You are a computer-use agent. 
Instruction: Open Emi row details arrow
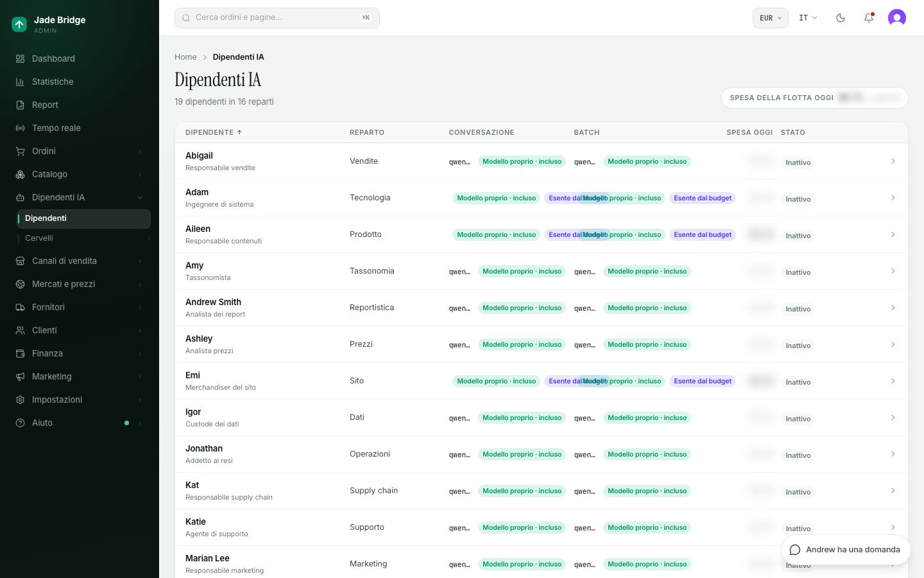pos(893,381)
